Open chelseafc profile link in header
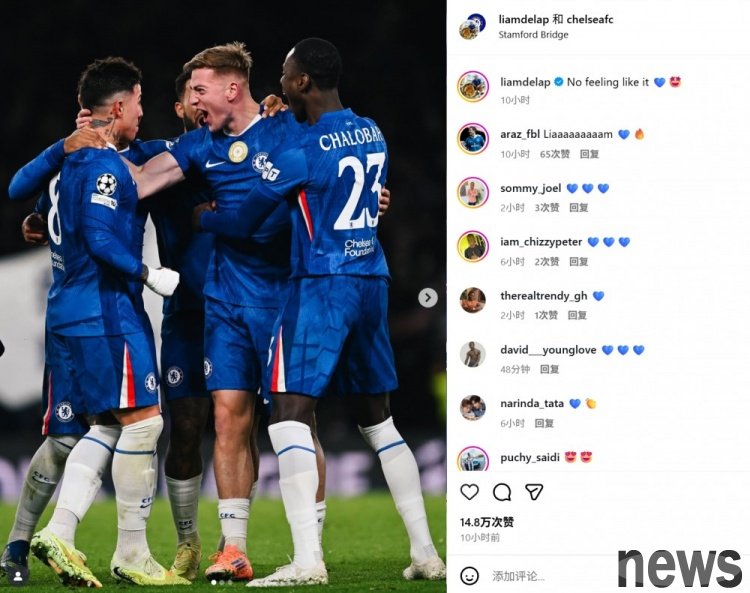750x593 pixels. click(x=590, y=19)
